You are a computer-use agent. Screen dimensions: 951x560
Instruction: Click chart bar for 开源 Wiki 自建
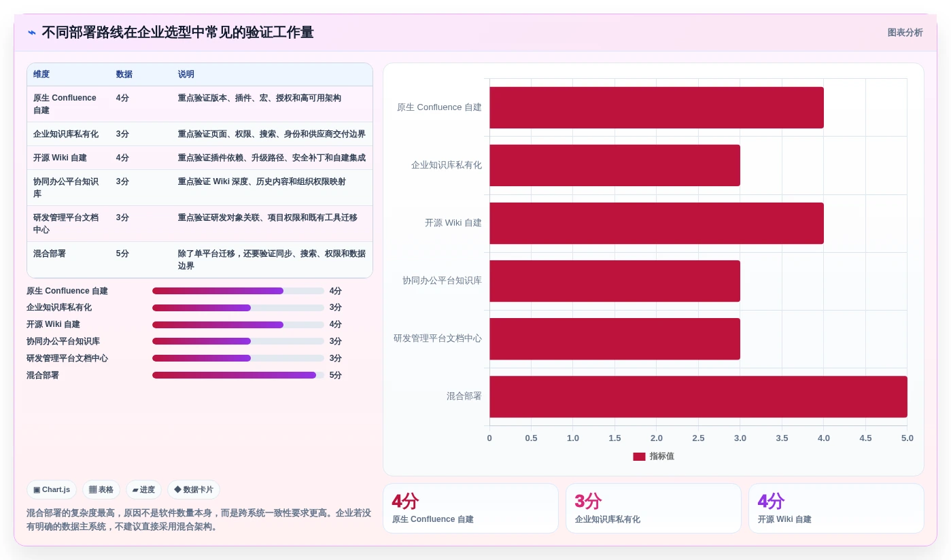657,223
